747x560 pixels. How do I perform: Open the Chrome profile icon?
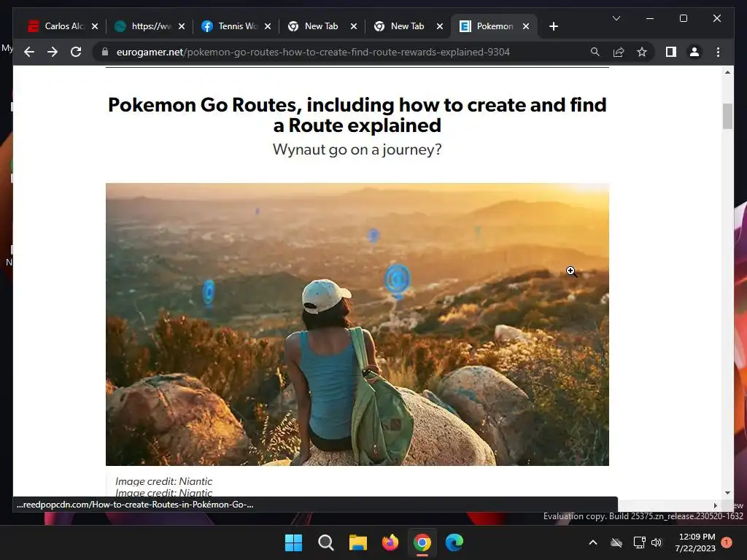[x=694, y=52]
